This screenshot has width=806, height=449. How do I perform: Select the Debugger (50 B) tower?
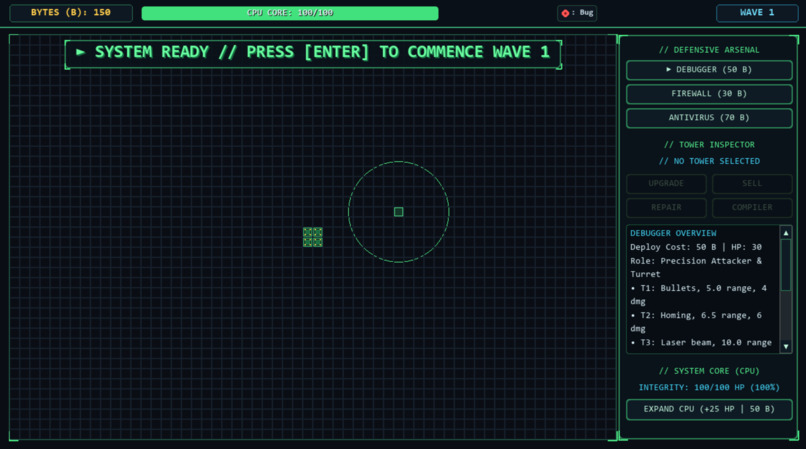709,70
